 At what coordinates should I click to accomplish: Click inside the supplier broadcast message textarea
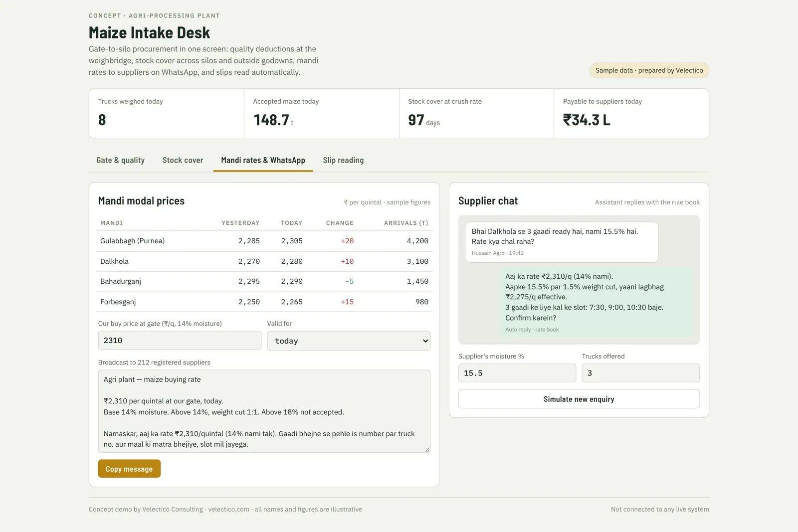pos(264,411)
